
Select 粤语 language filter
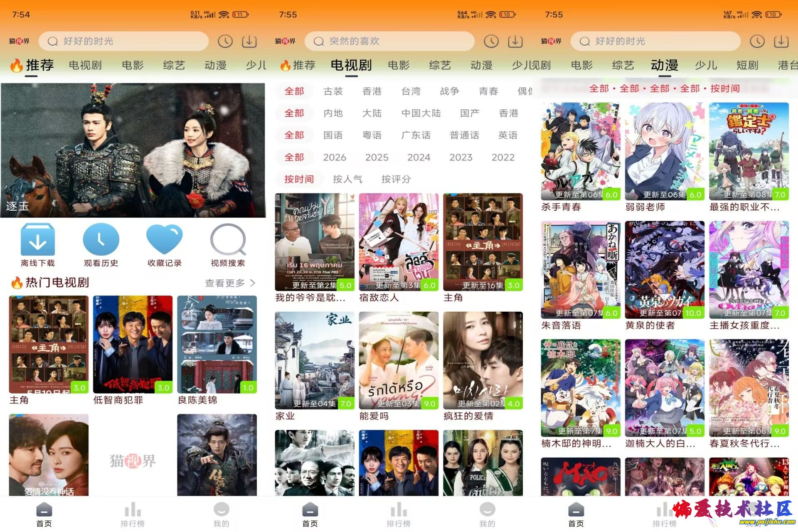click(x=372, y=135)
